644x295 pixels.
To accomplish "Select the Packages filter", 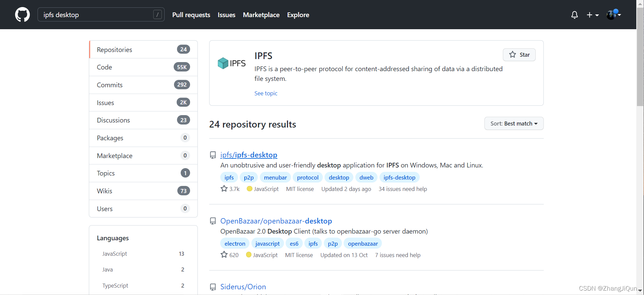I will coord(143,138).
